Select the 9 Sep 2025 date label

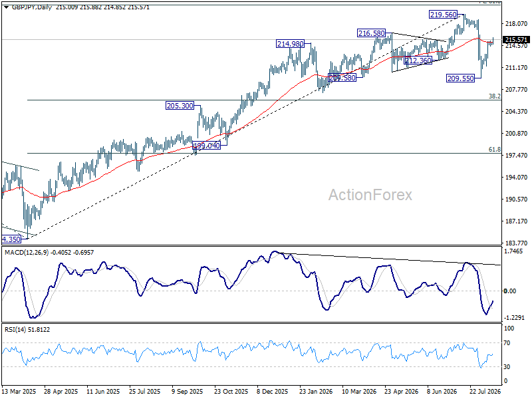[187, 392]
